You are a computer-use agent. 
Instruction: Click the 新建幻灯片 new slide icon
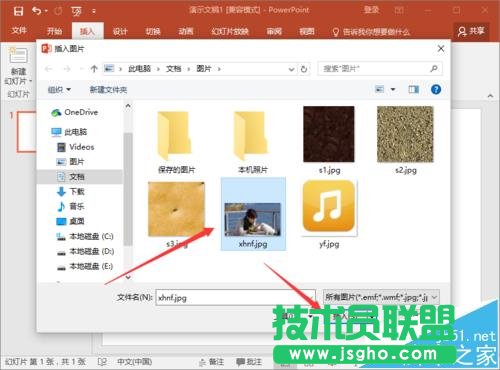click(18, 55)
